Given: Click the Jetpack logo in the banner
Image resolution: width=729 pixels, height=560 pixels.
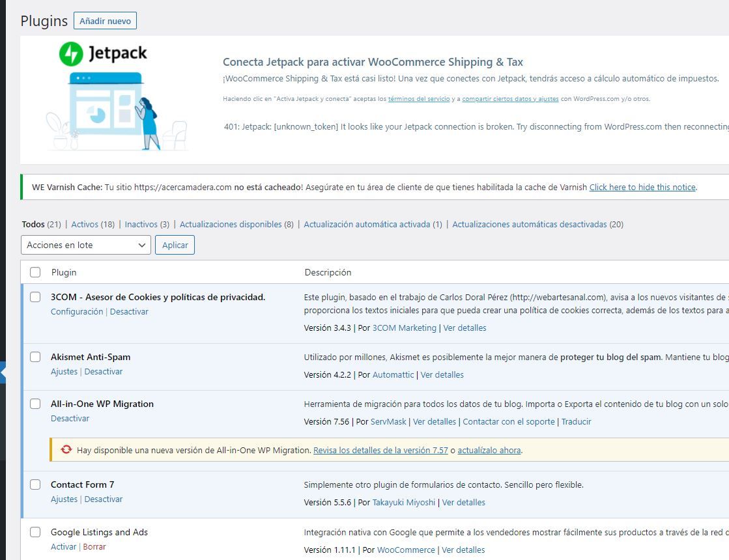Looking at the screenshot, I should [x=103, y=53].
